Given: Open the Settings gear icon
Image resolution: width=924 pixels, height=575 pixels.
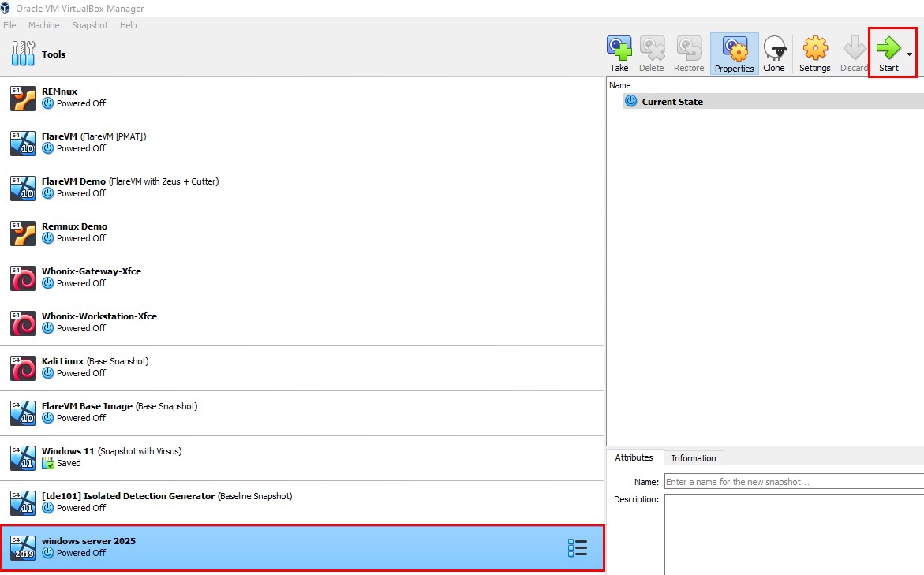Looking at the screenshot, I should [x=814, y=49].
